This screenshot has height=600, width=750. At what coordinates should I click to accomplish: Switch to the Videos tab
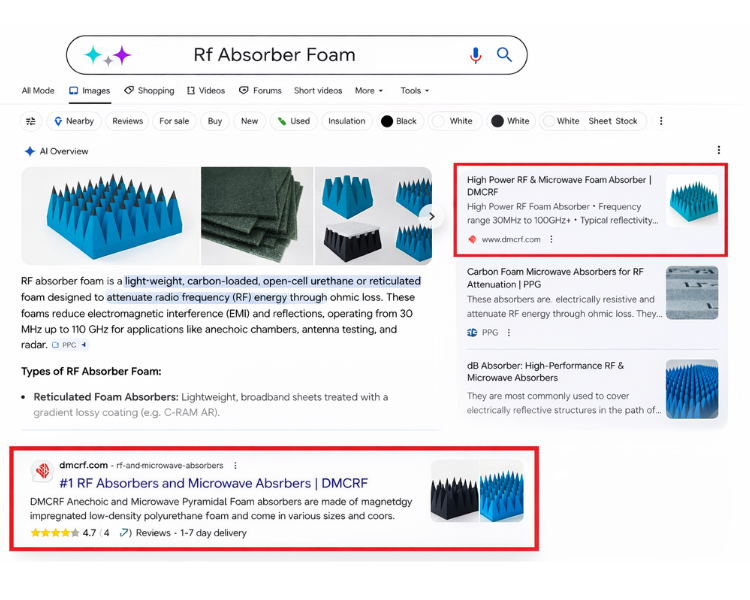[x=205, y=91]
